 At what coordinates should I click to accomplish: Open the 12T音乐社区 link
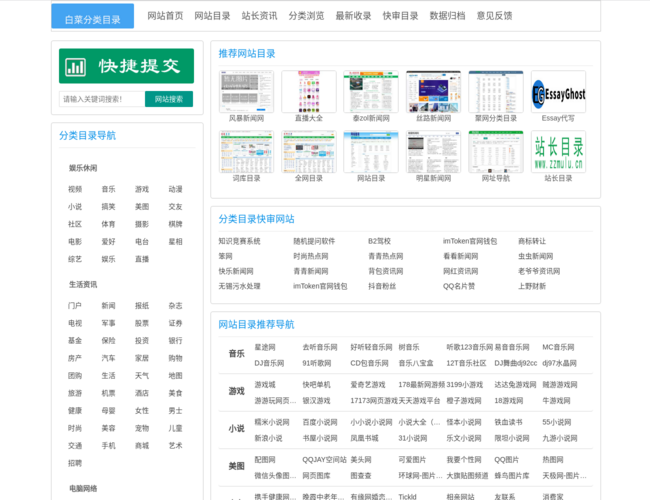click(466, 363)
